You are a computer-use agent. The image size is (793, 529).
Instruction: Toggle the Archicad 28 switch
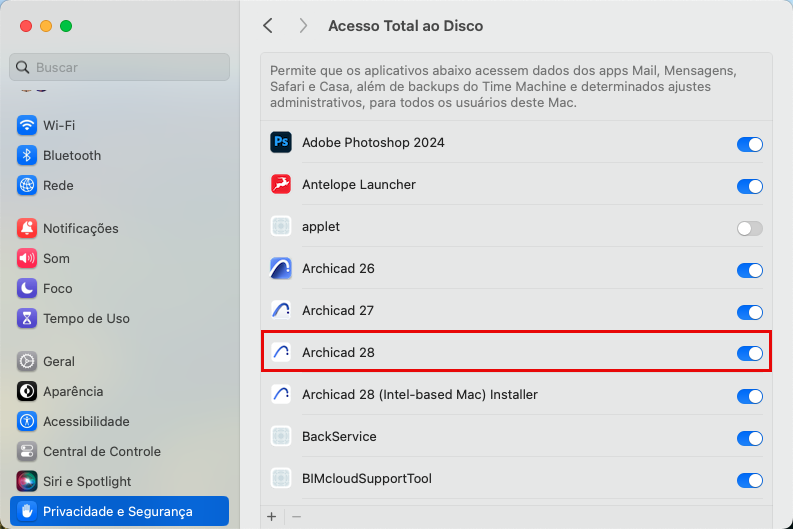[x=750, y=353]
